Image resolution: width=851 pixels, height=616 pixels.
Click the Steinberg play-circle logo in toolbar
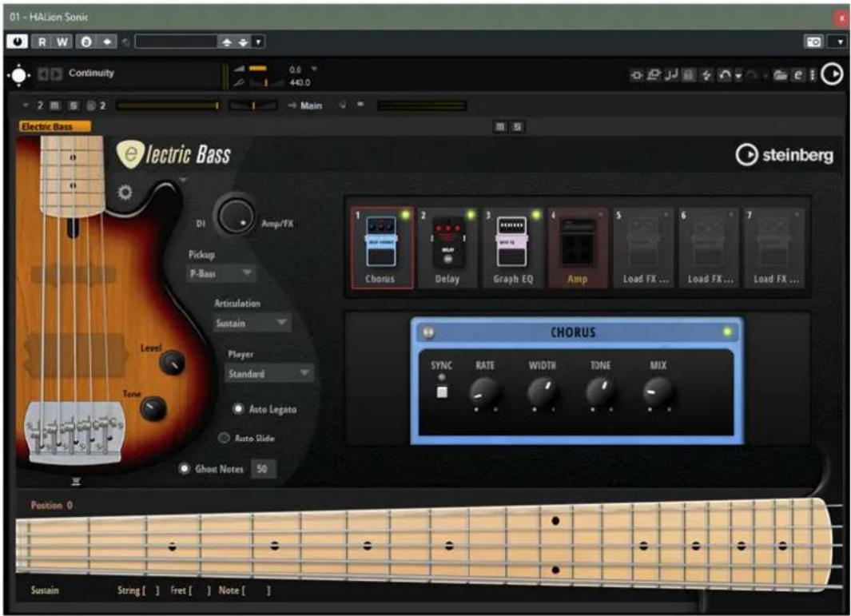(x=832, y=74)
